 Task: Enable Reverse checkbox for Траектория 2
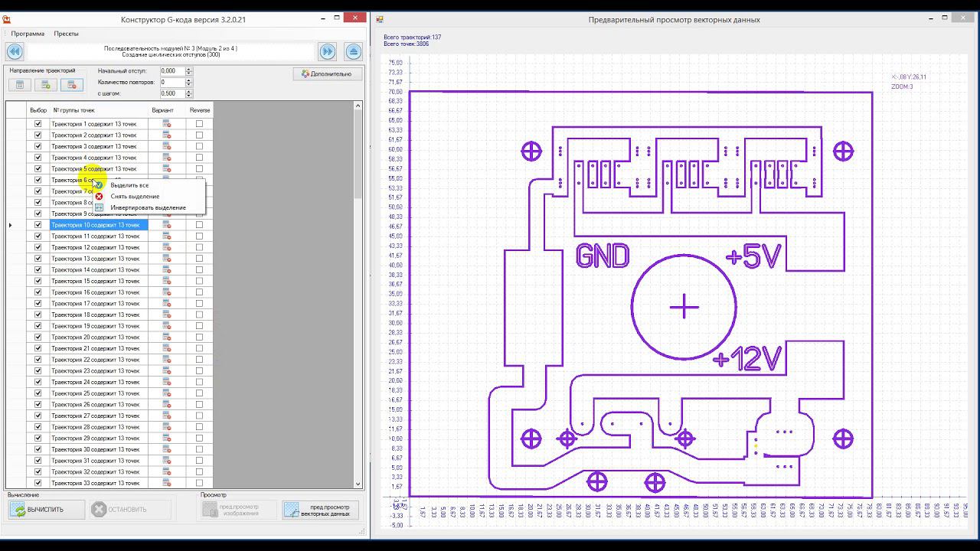click(199, 135)
